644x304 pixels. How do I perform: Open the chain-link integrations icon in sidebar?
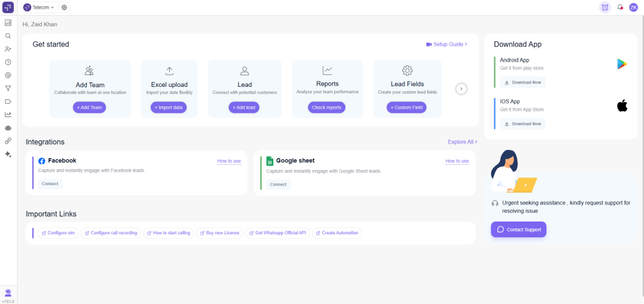click(8, 141)
